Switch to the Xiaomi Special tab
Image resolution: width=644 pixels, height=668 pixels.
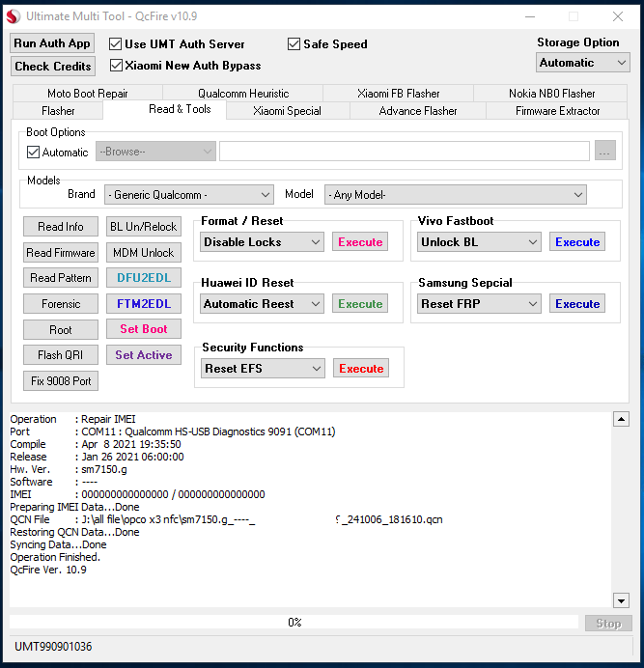click(x=287, y=111)
